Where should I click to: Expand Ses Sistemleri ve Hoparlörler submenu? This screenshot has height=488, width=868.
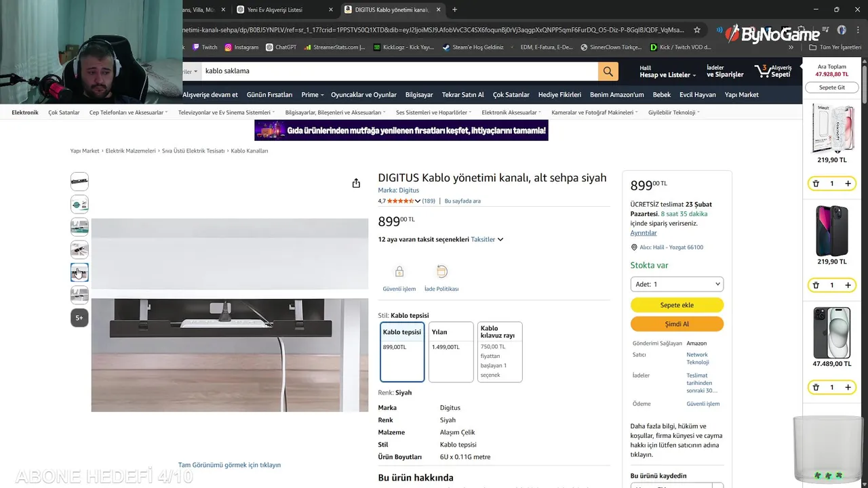(433, 113)
